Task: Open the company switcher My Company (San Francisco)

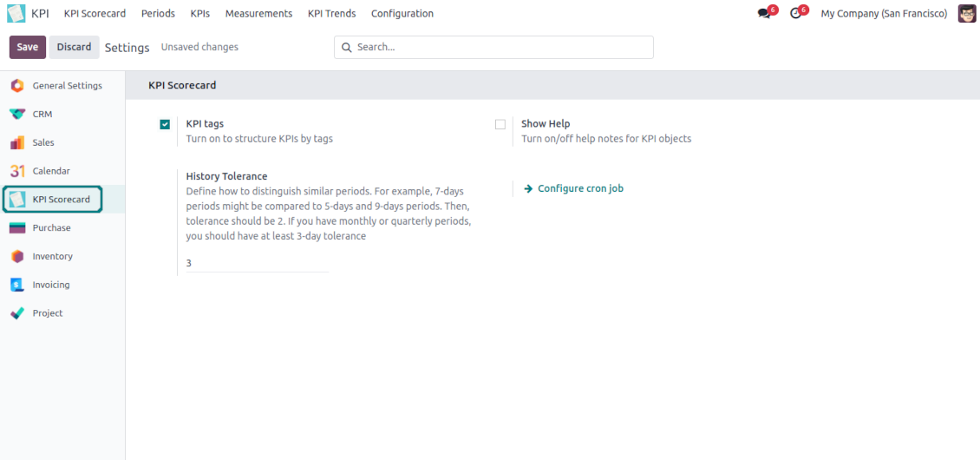Action: coord(883,14)
